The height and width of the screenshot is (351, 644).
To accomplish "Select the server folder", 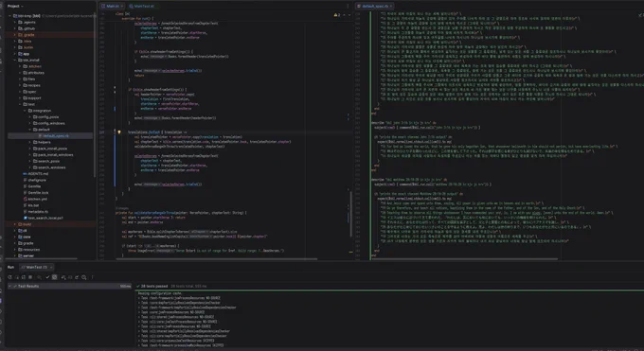I will click(x=26, y=255).
